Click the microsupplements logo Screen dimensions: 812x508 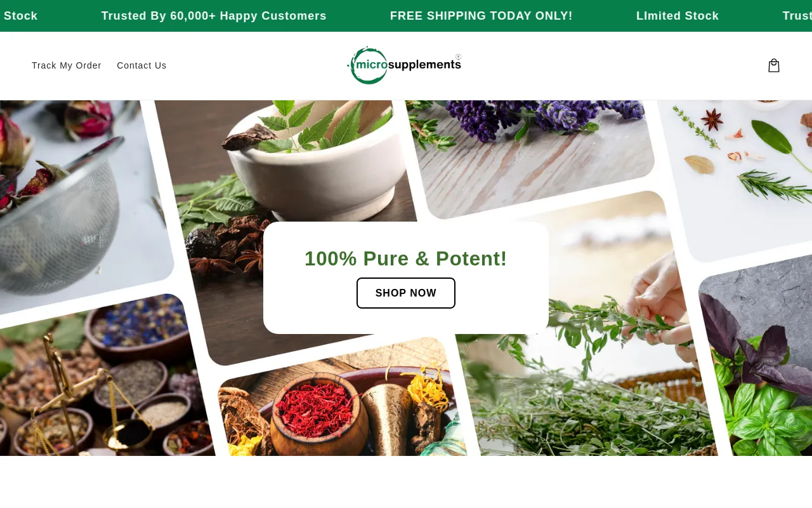coord(404,65)
